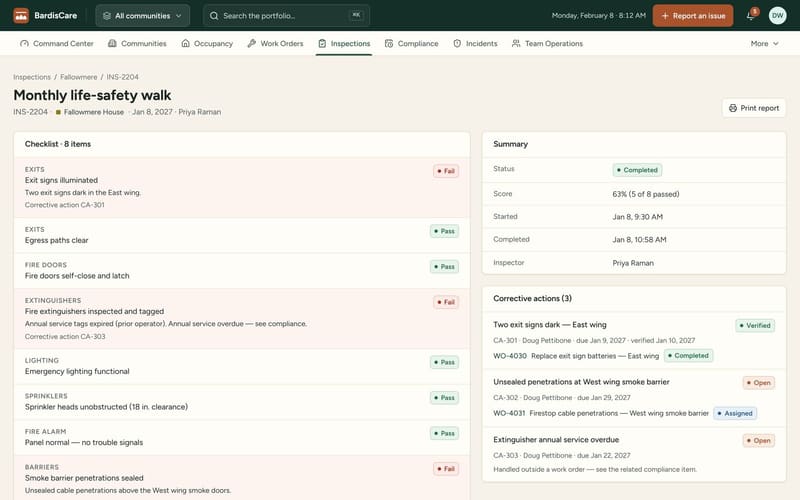Click the BardisCare logo icon
Image resolution: width=800 pixels, height=500 pixels.
click(21, 15)
